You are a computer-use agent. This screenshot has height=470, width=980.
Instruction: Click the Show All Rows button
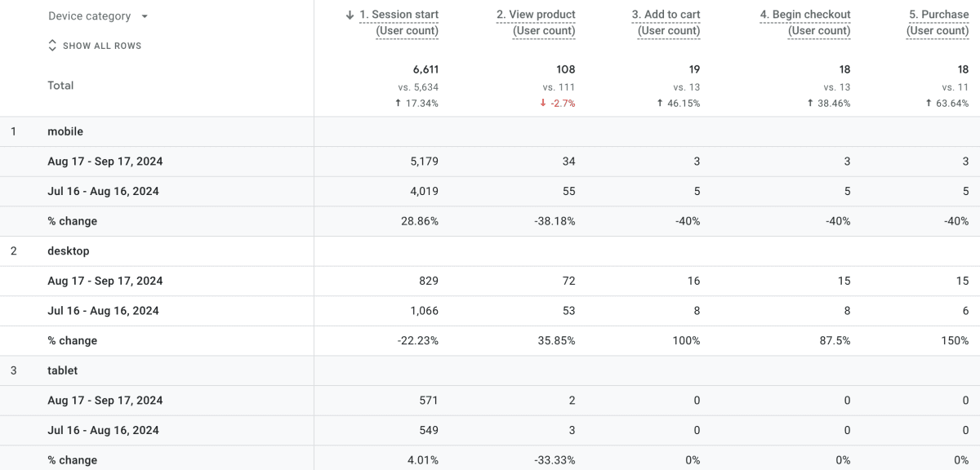coord(101,46)
